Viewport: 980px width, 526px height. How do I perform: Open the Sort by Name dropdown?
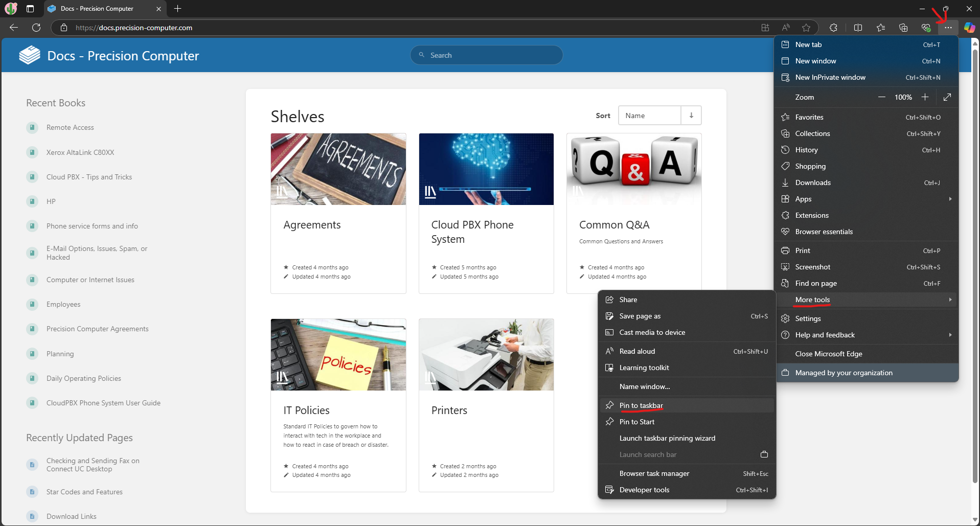tap(649, 116)
